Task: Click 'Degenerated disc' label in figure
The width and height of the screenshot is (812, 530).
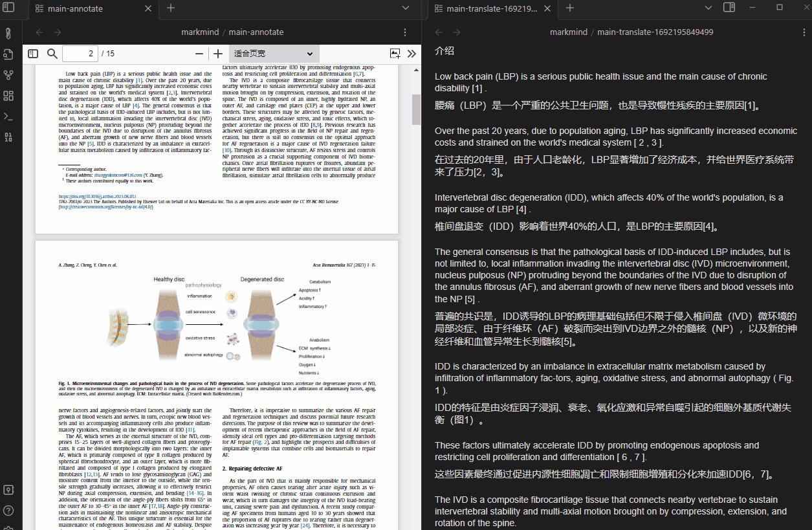Action: (x=262, y=280)
